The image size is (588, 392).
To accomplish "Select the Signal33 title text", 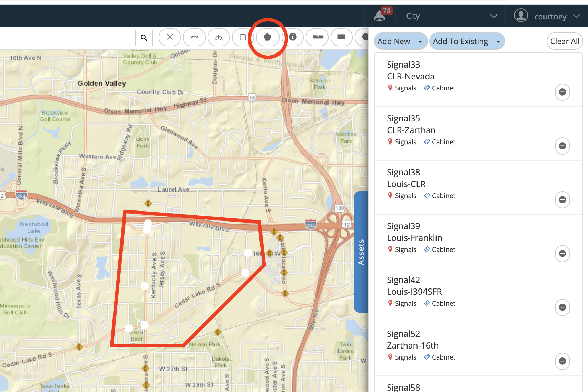I will [x=403, y=65].
